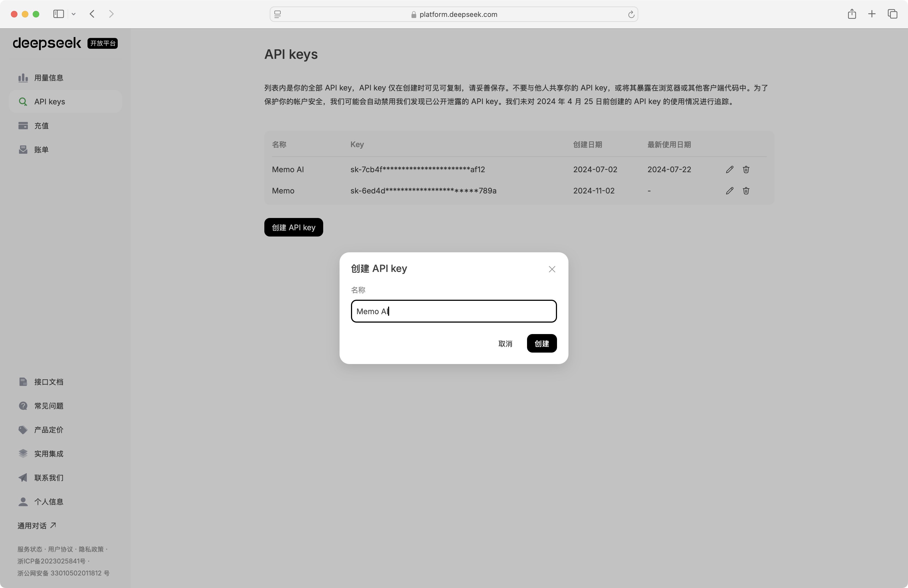Click the page reader icon in address bar
Viewport: 908px width, 588px height.
pyautogui.click(x=278, y=14)
